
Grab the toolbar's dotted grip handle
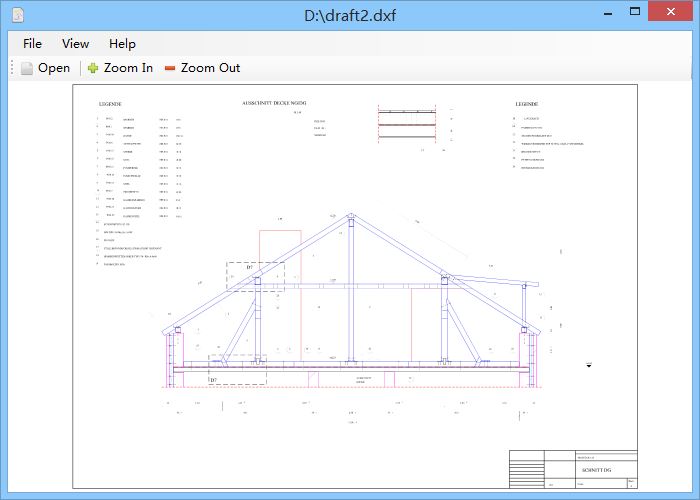coord(12,68)
